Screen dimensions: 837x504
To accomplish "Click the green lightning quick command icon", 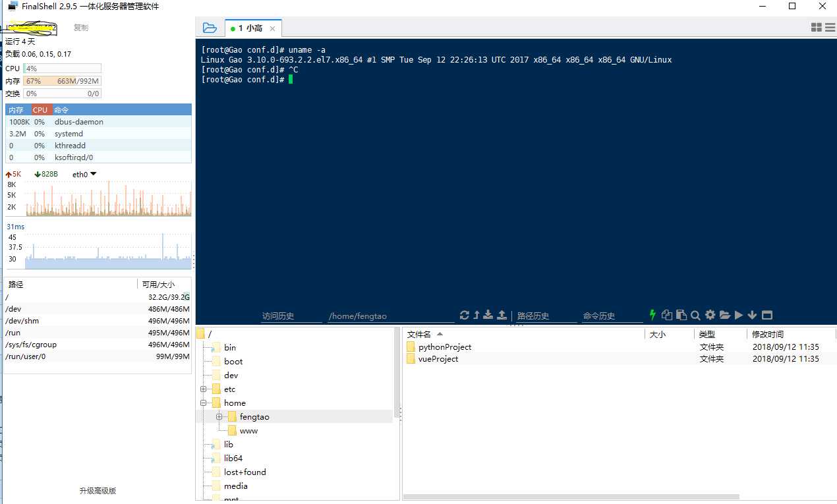I will (653, 315).
